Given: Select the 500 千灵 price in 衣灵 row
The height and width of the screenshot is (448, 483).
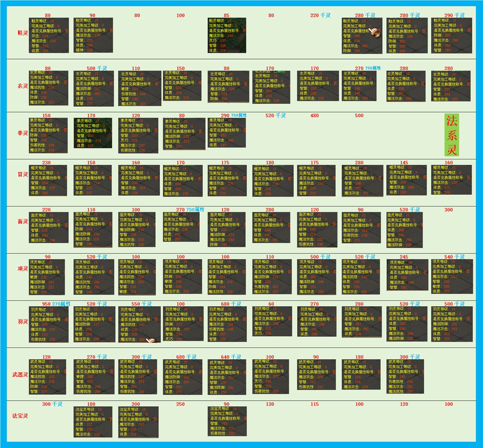Looking at the screenshot, I should (x=97, y=68).
